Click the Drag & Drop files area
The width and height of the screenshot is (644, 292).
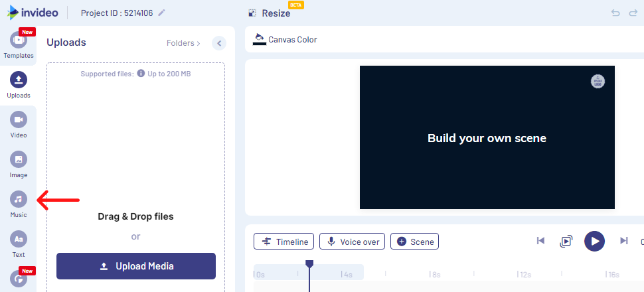coord(135,216)
